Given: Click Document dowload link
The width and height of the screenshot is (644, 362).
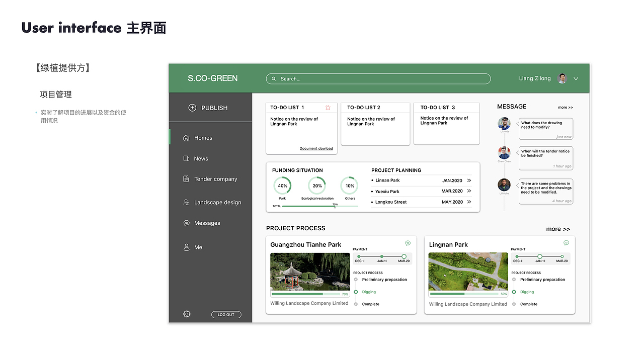Looking at the screenshot, I should tap(316, 148).
